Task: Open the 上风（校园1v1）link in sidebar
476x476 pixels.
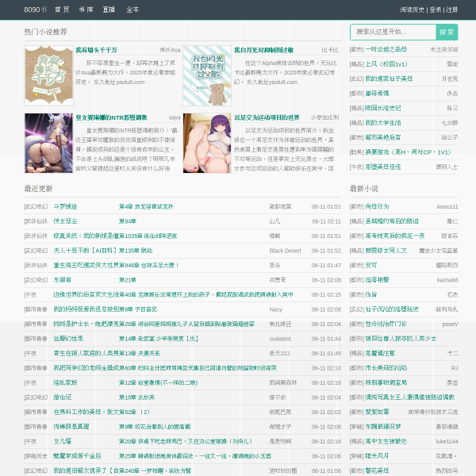Action: pyautogui.click(x=386, y=64)
